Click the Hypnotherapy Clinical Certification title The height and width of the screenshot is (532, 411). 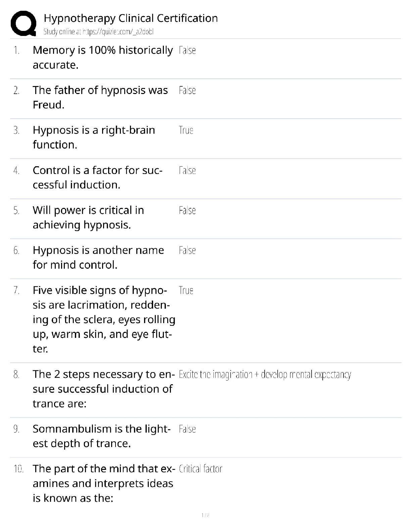(x=131, y=18)
